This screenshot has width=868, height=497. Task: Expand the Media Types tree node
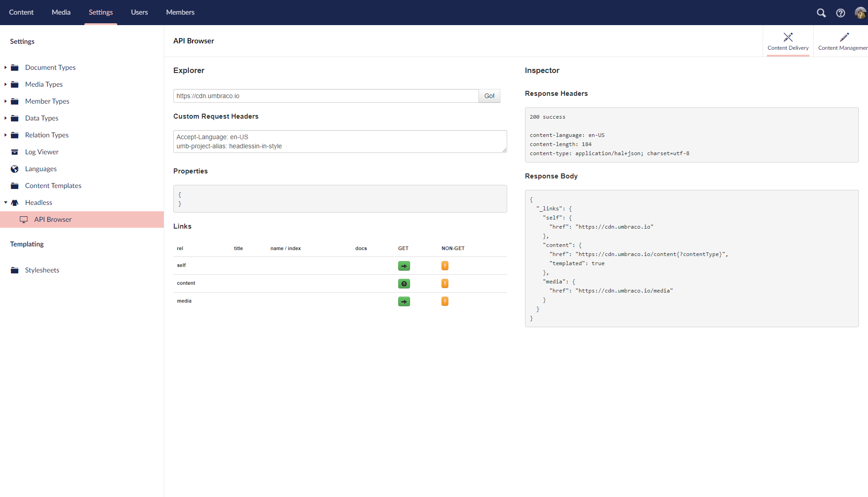[x=5, y=84]
